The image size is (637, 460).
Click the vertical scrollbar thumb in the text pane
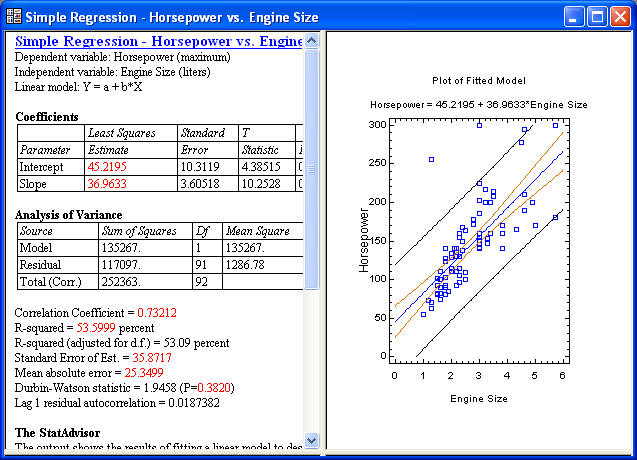tap(312, 169)
